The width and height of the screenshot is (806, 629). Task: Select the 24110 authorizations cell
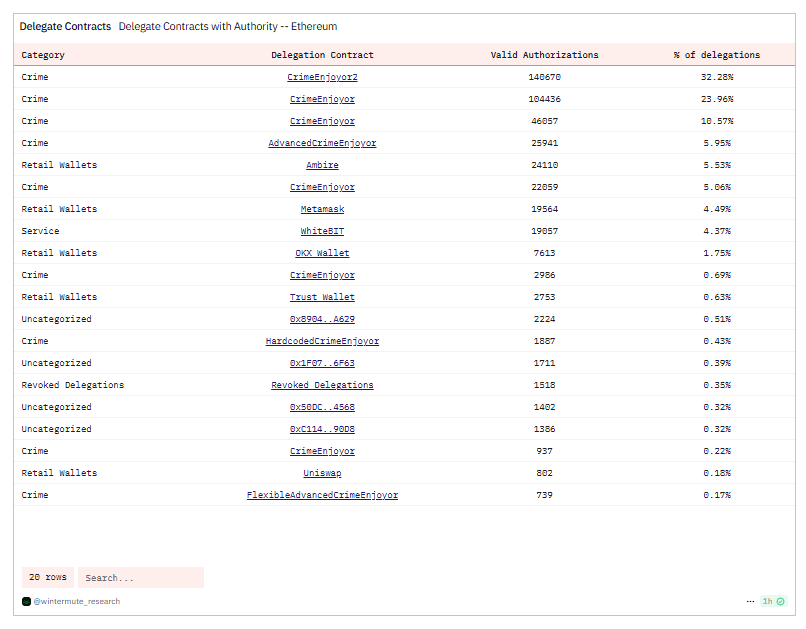pyautogui.click(x=544, y=165)
